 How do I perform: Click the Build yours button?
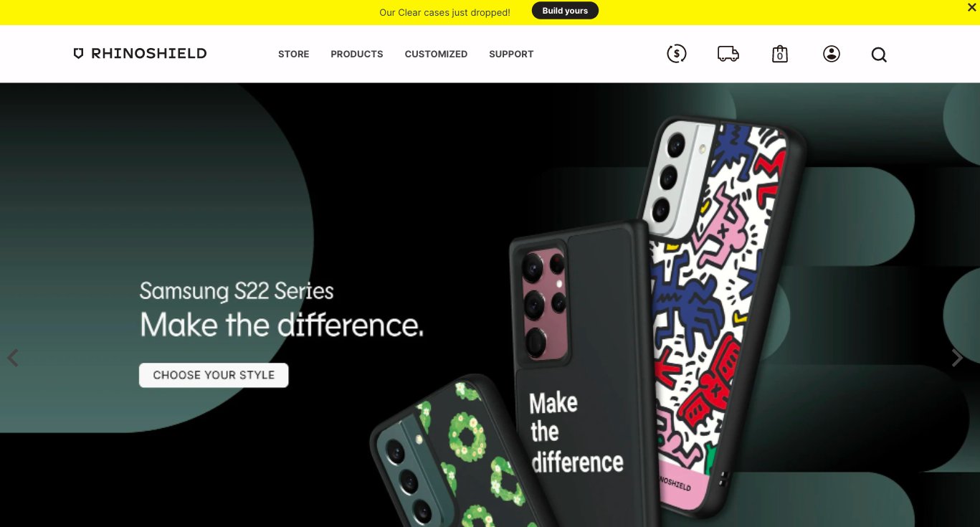coord(565,11)
